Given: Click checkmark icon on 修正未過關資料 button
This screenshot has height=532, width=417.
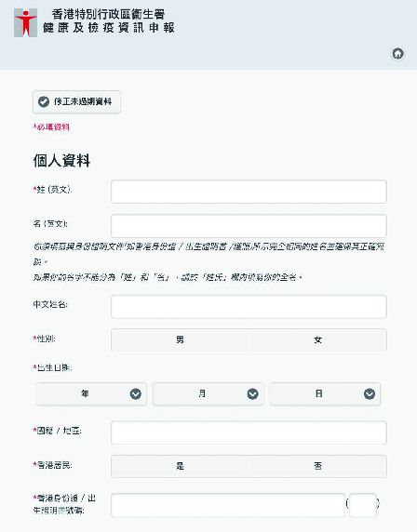Looking at the screenshot, I should pyautogui.click(x=44, y=101).
